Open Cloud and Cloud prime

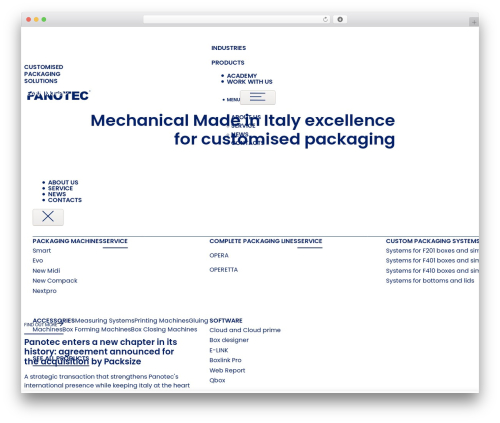point(245,330)
